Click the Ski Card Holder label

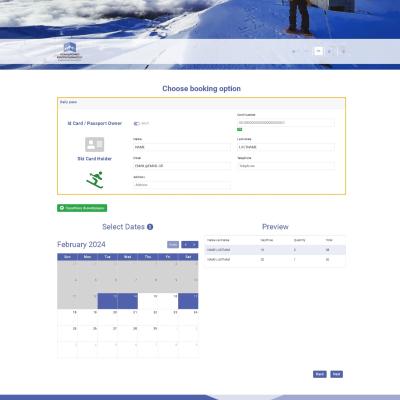(95, 159)
